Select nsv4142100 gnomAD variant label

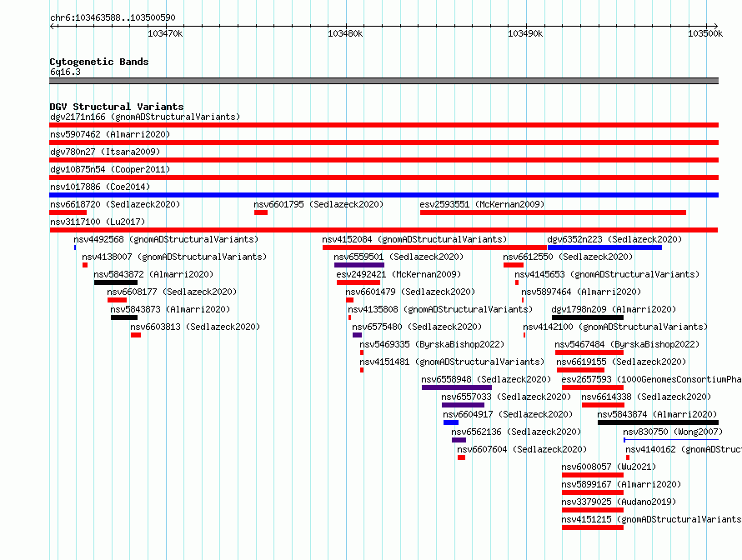[x=615, y=327]
